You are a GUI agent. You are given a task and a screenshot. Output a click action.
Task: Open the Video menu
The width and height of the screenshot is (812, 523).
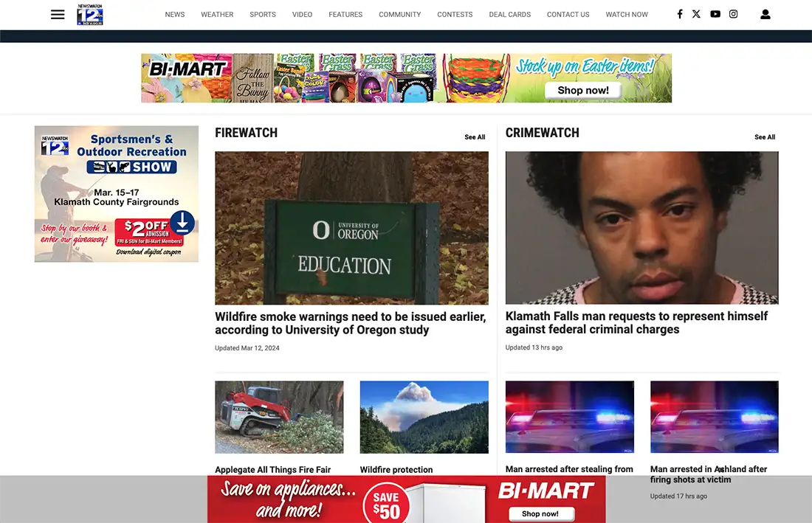[302, 15]
